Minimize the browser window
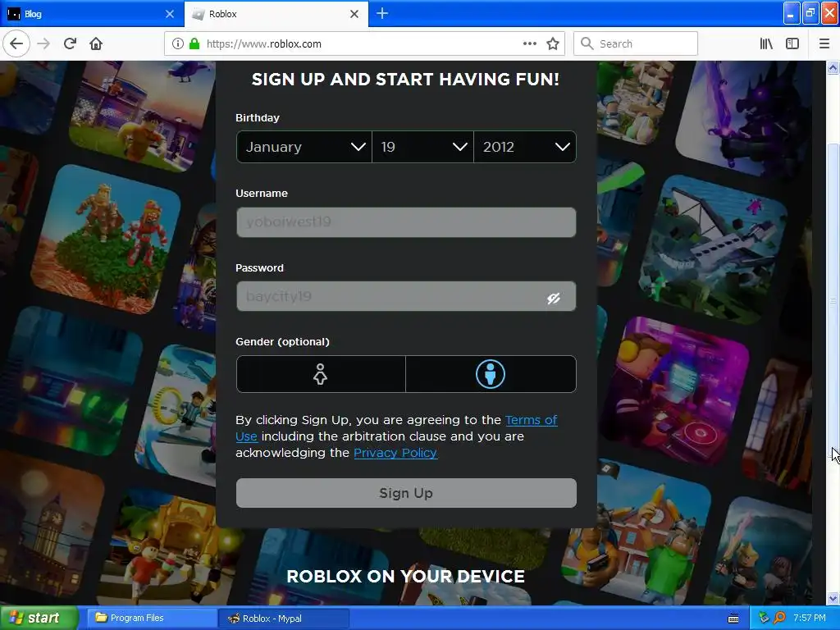The image size is (840, 630). pos(791,13)
